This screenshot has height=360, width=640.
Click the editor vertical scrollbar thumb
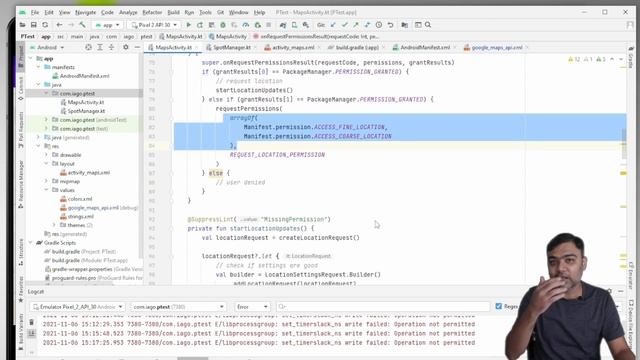click(624, 144)
